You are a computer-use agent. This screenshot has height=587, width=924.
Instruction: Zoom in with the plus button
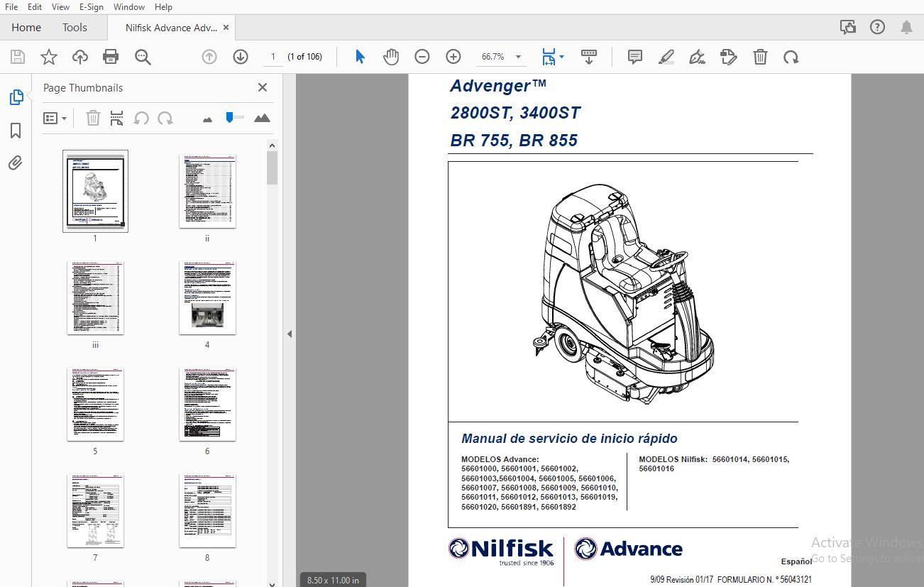coord(453,57)
